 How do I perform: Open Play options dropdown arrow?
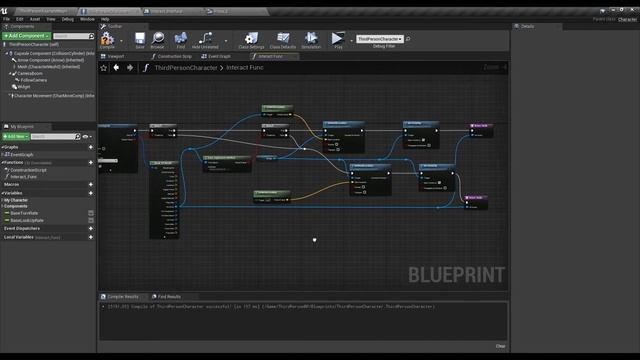[x=351, y=41]
